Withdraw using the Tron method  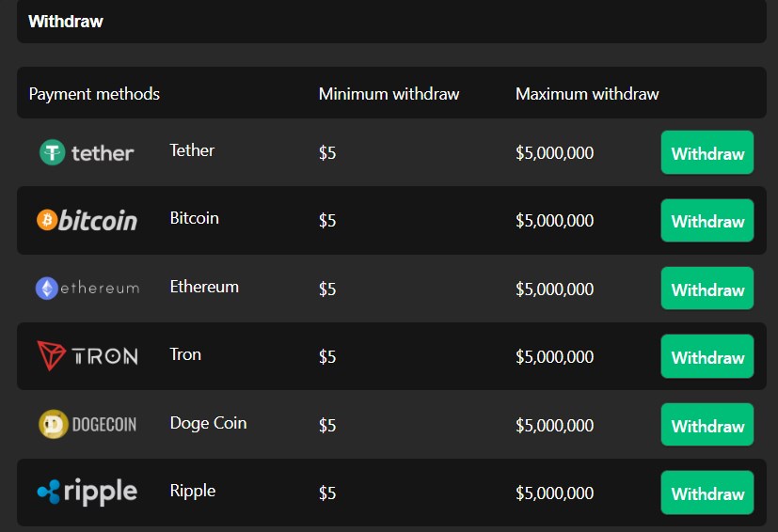pyautogui.click(x=707, y=357)
